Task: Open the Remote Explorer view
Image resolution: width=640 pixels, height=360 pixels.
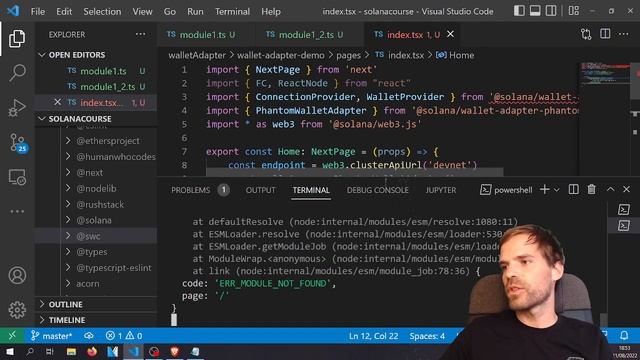Action: click(17, 178)
